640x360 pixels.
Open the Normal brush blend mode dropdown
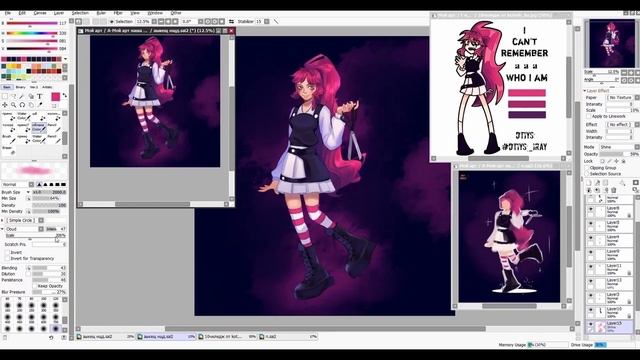coord(31,184)
